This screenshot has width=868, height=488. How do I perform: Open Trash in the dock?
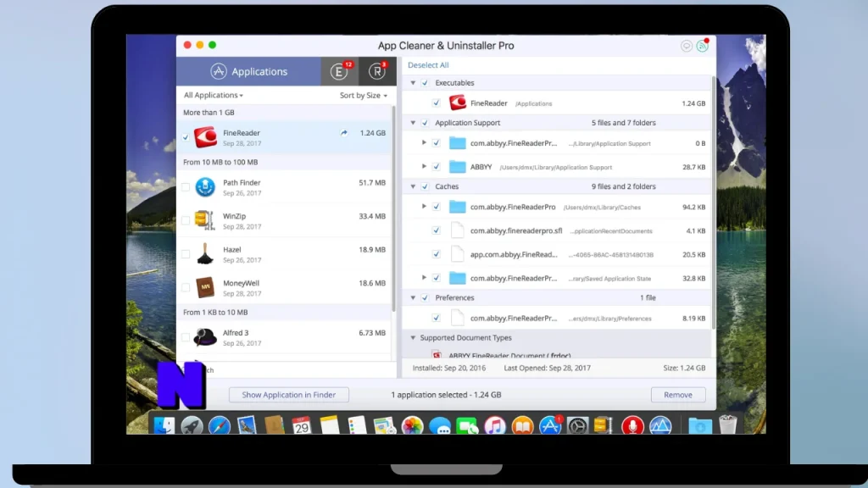pos(728,425)
